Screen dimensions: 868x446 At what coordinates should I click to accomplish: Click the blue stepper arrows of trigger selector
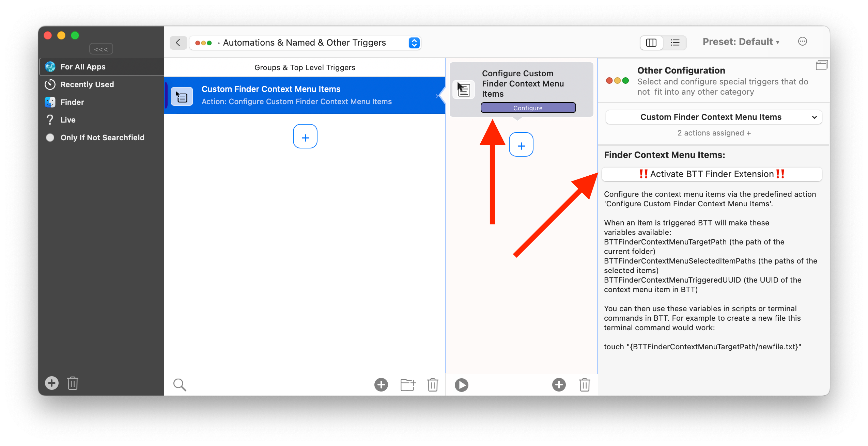point(414,43)
